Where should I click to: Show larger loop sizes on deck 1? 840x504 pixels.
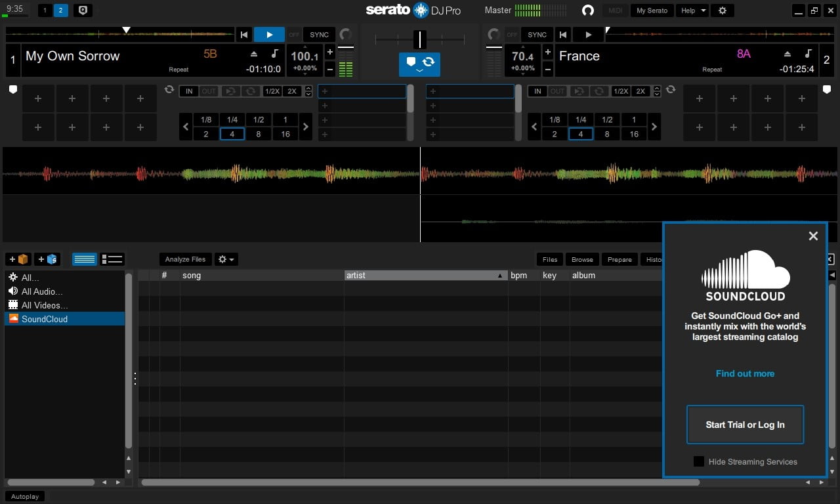click(305, 127)
